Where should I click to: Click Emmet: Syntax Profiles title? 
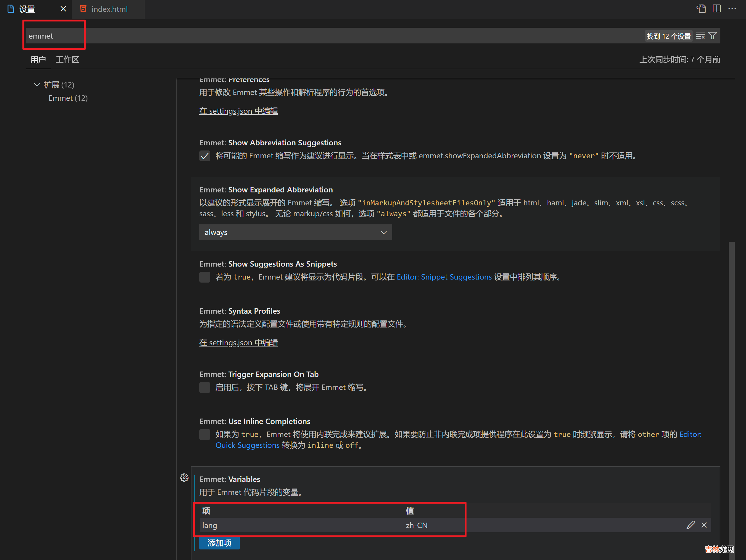(240, 311)
